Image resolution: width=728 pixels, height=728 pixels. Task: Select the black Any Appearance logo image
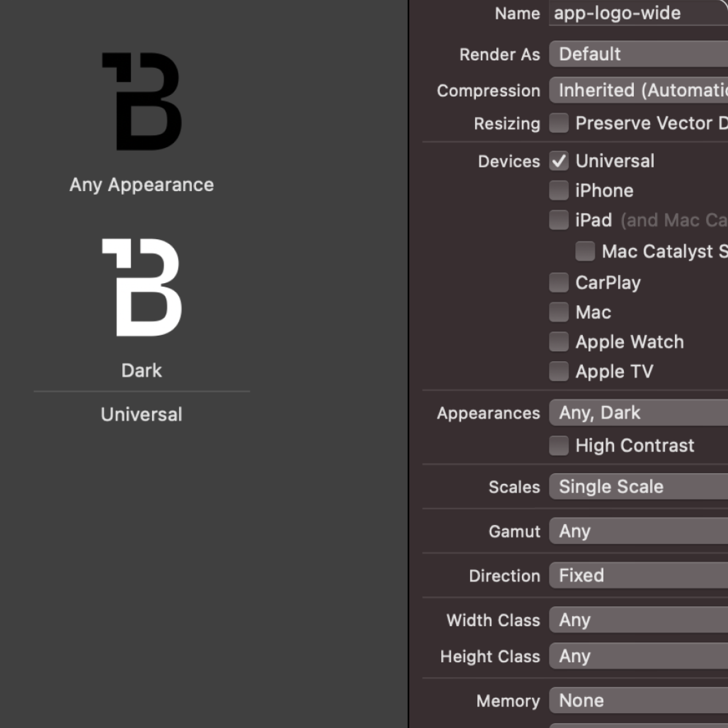point(142,101)
